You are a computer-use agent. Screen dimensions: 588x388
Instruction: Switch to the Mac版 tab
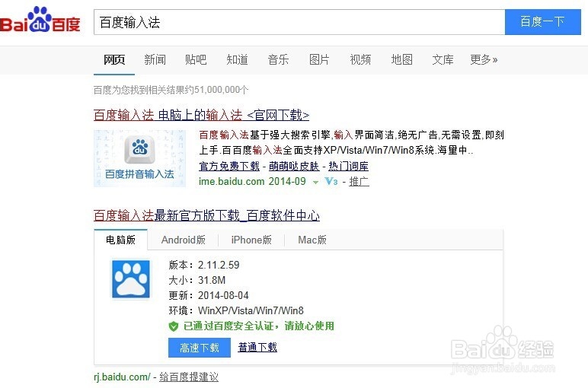coord(312,240)
